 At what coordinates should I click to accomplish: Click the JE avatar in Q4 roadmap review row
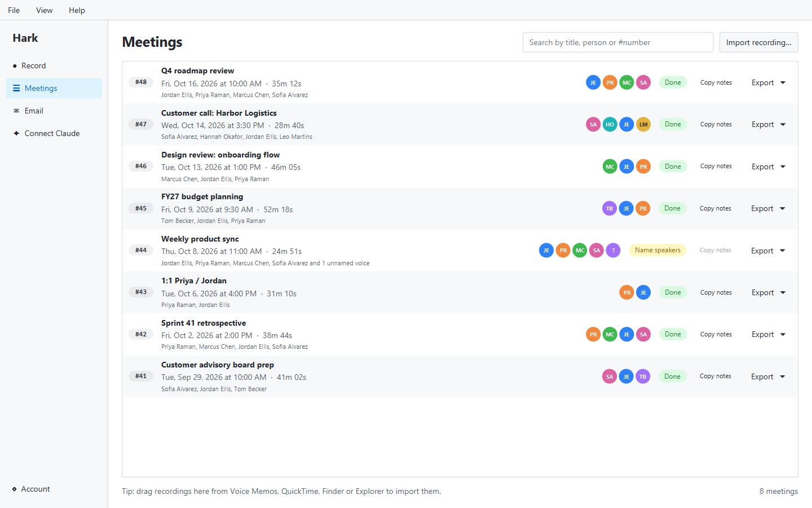tap(593, 82)
